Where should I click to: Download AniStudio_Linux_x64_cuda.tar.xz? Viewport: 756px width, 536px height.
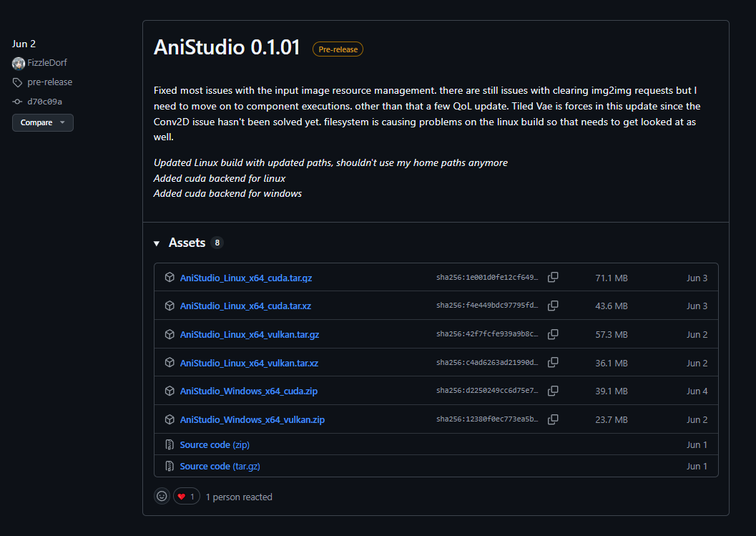coord(245,306)
